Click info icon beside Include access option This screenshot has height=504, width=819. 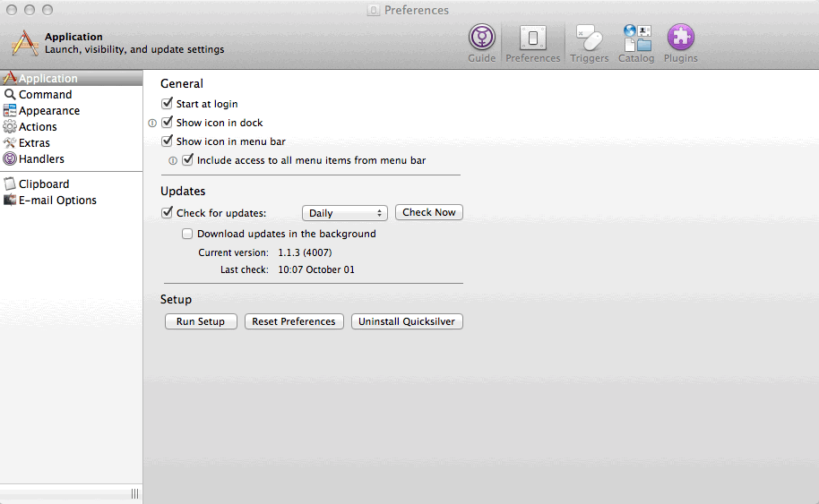click(x=173, y=161)
